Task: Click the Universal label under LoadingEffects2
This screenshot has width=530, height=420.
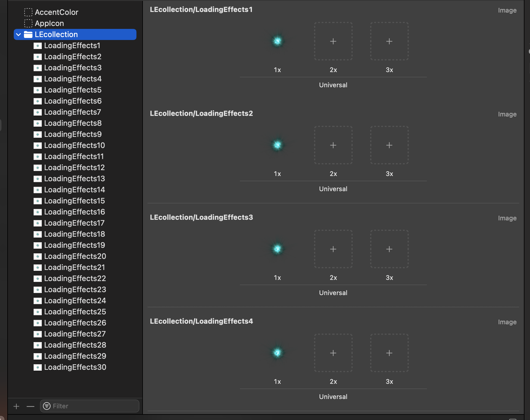Action: pyautogui.click(x=333, y=189)
